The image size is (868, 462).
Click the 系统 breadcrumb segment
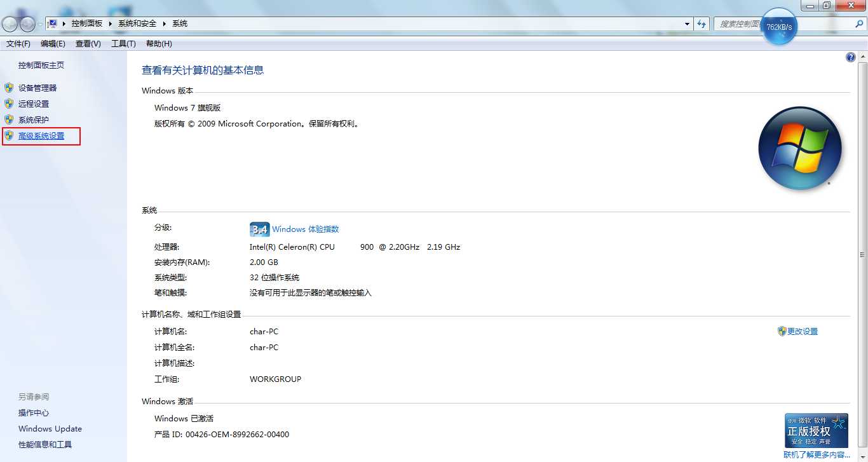point(180,24)
